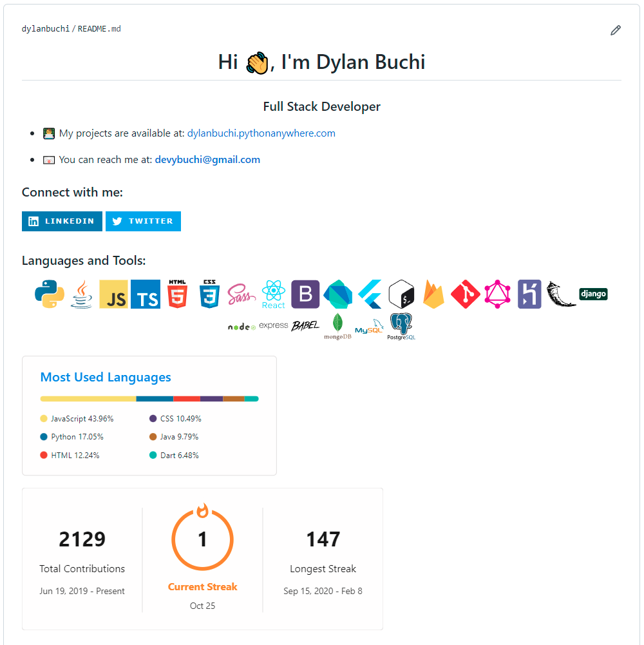Open the Twitter profile badge

pyautogui.click(x=143, y=221)
